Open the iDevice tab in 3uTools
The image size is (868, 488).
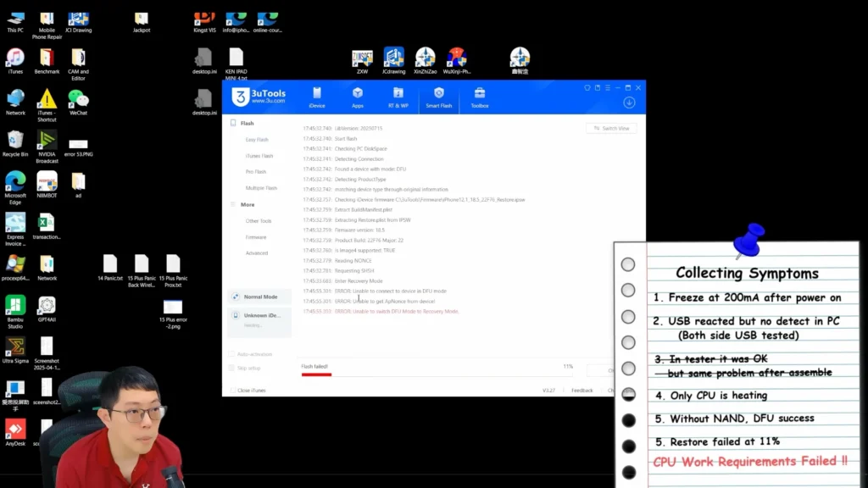[x=317, y=97]
